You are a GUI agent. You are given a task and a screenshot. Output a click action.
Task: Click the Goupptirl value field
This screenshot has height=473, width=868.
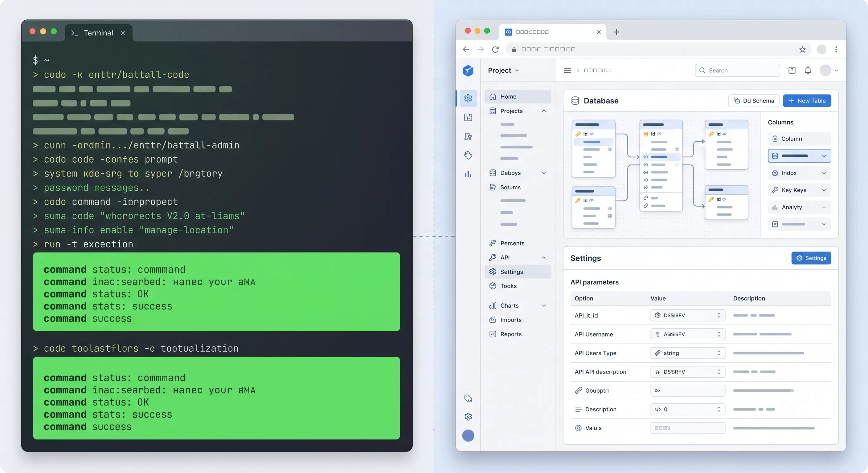pos(688,390)
